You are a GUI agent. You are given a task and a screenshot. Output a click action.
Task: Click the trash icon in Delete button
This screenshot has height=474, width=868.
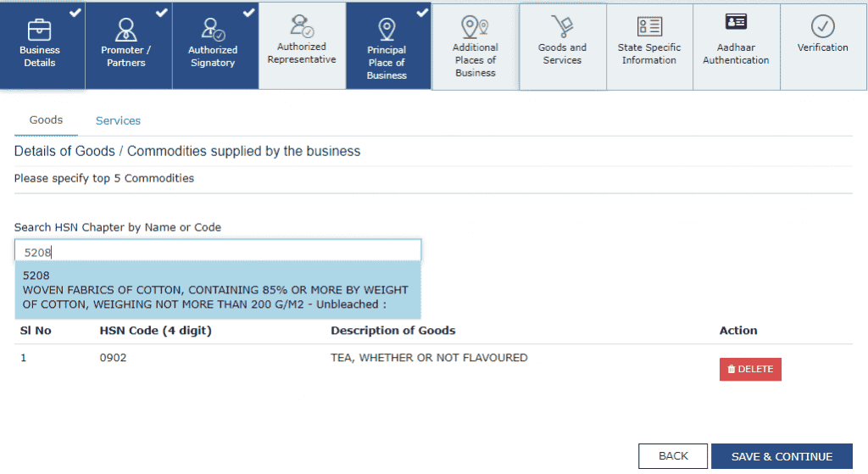pyautogui.click(x=732, y=370)
